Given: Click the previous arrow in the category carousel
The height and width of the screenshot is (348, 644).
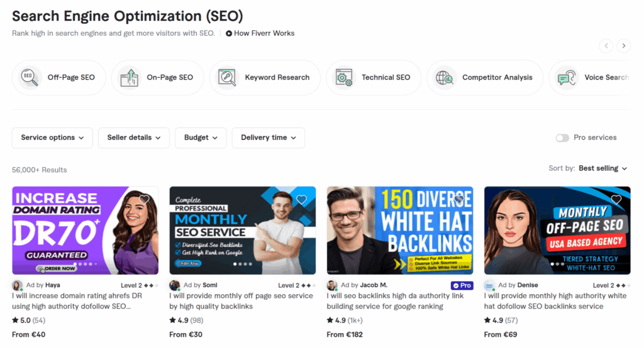Looking at the screenshot, I should click(x=606, y=45).
